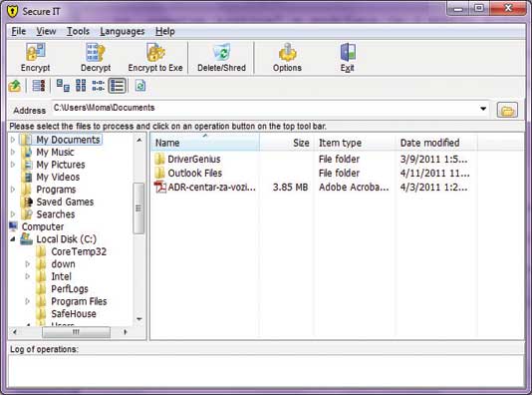Viewport: 532px width, 395px height.
Task: Open the Help menu
Action: click(165, 31)
